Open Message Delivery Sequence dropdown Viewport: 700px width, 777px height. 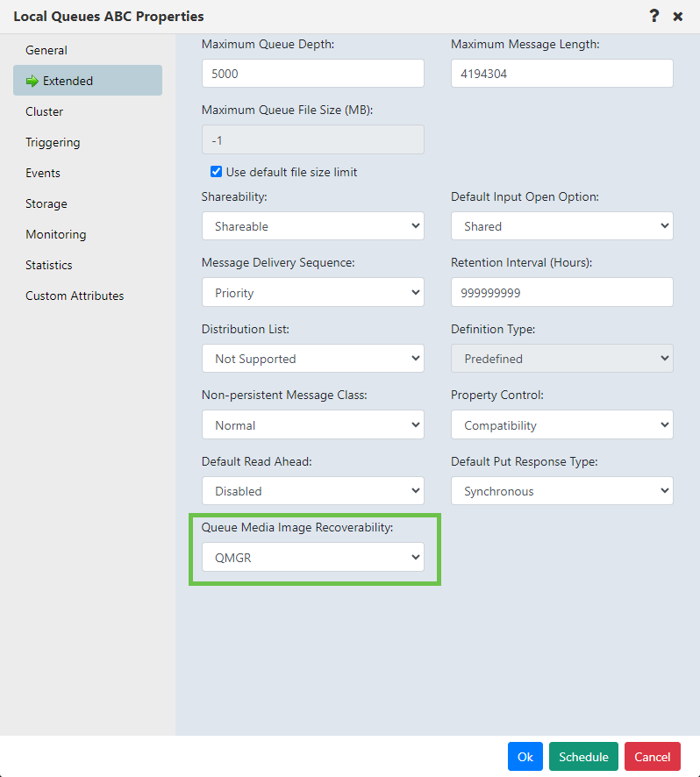click(313, 292)
